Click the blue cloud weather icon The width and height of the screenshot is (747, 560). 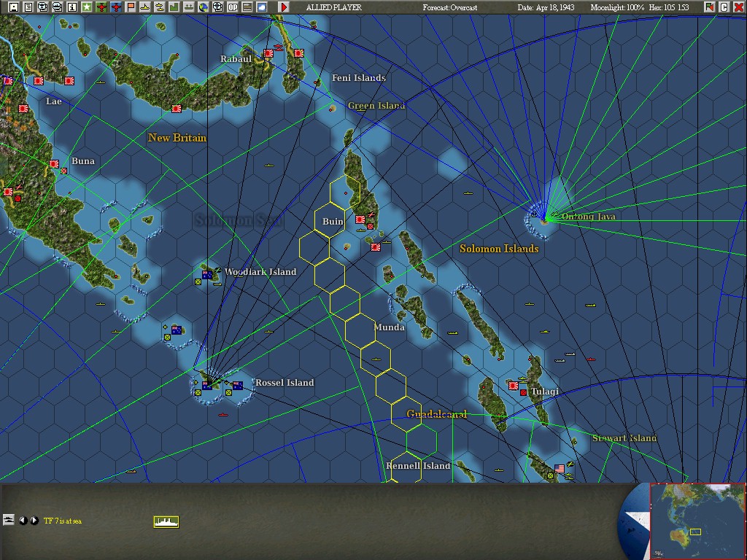(x=262, y=7)
